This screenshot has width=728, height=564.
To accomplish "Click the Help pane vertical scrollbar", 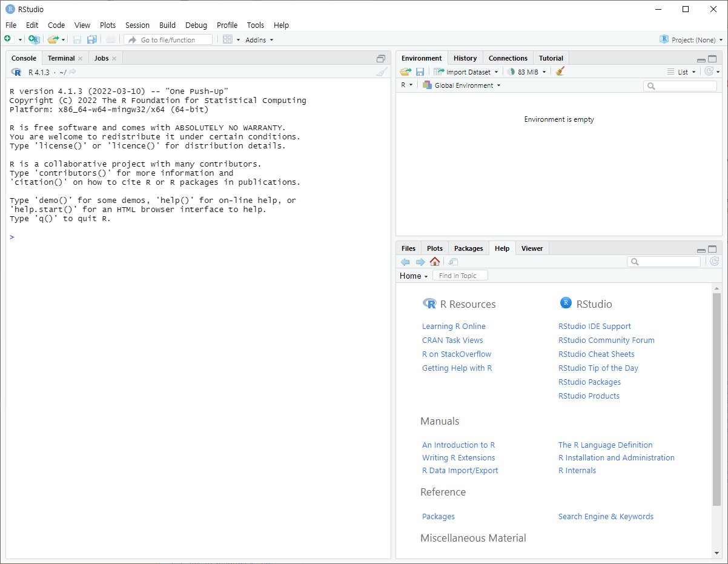I will [717, 400].
